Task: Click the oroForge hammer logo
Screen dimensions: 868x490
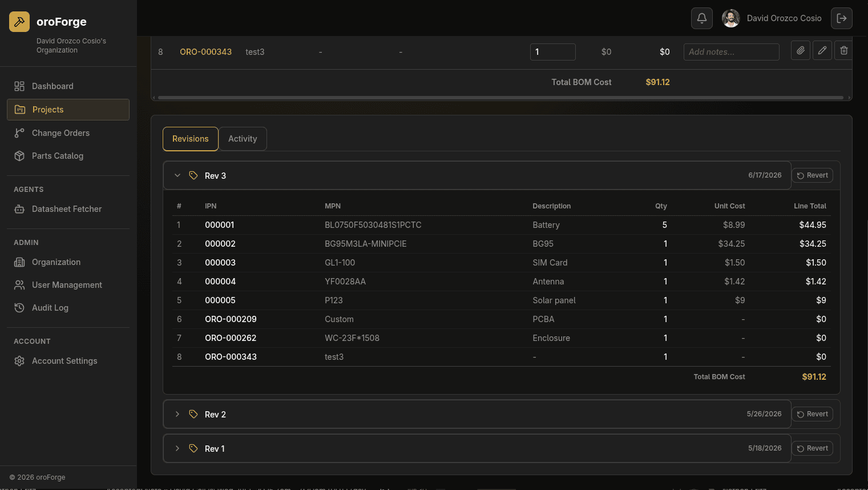Action: [19, 22]
